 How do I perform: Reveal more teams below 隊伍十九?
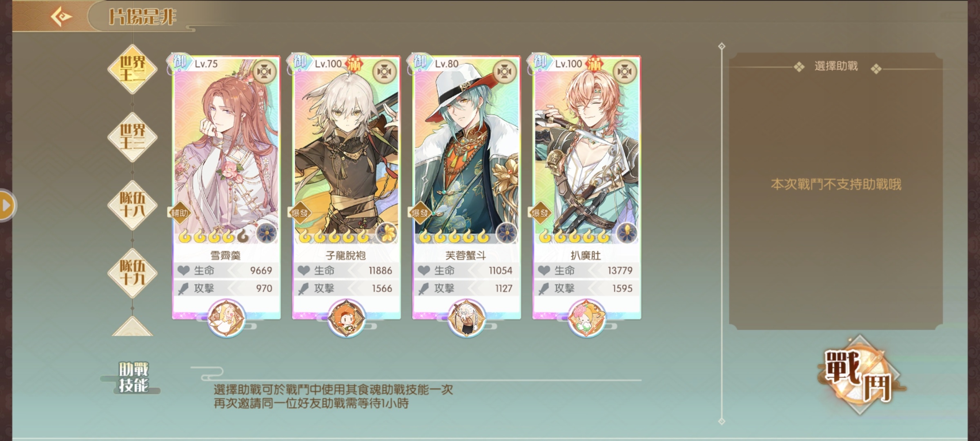coord(132,327)
